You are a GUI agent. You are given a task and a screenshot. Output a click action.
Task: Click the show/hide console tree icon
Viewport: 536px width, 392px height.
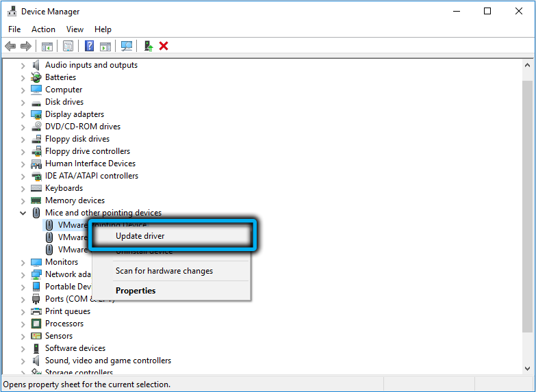[47, 46]
